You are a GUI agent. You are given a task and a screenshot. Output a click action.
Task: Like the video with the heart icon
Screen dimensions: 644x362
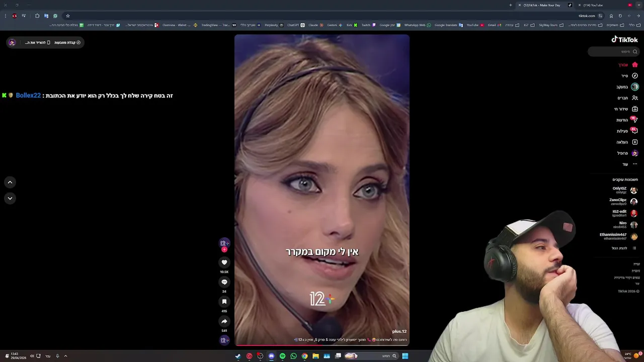pyautogui.click(x=224, y=262)
